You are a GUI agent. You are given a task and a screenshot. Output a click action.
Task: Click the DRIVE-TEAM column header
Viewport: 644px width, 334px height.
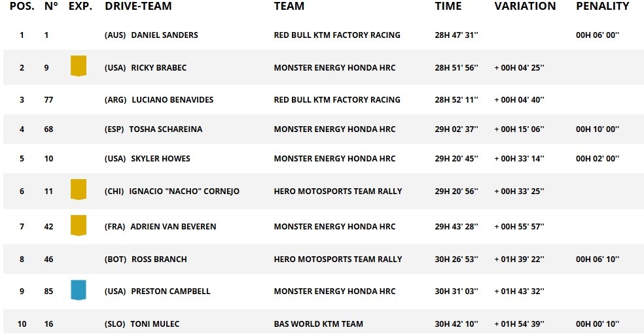click(138, 7)
